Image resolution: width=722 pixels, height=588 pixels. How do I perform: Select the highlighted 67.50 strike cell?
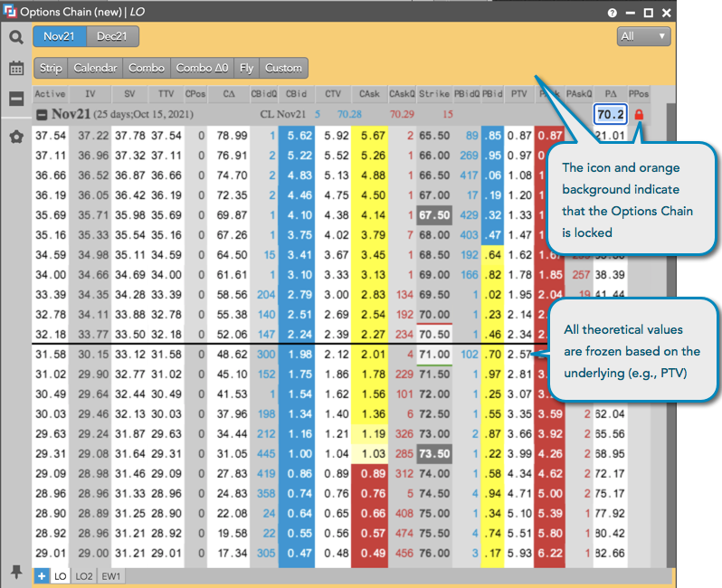click(x=434, y=215)
